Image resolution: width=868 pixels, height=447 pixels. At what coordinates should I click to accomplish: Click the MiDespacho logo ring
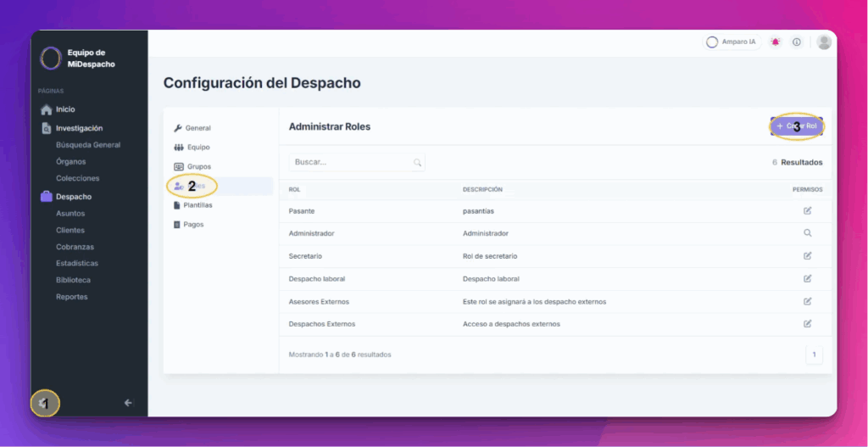(50, 59)
